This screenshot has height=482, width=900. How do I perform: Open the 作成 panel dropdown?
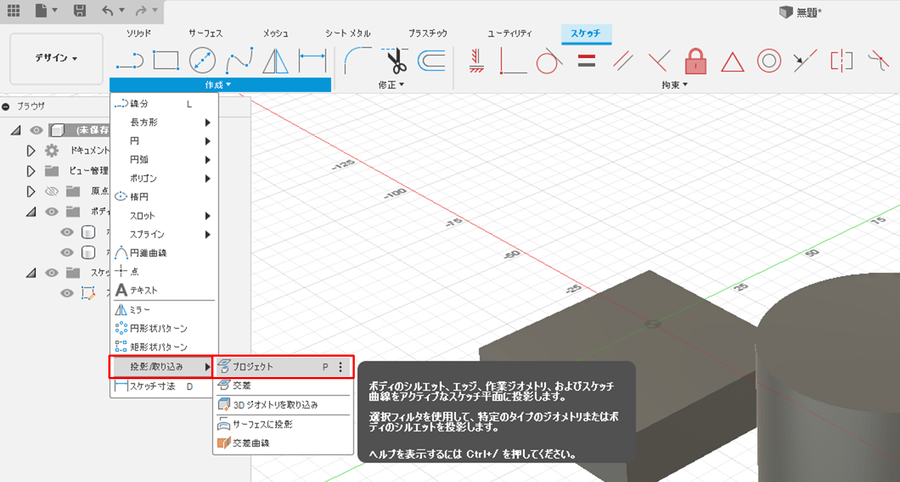(x=220, y=85)
